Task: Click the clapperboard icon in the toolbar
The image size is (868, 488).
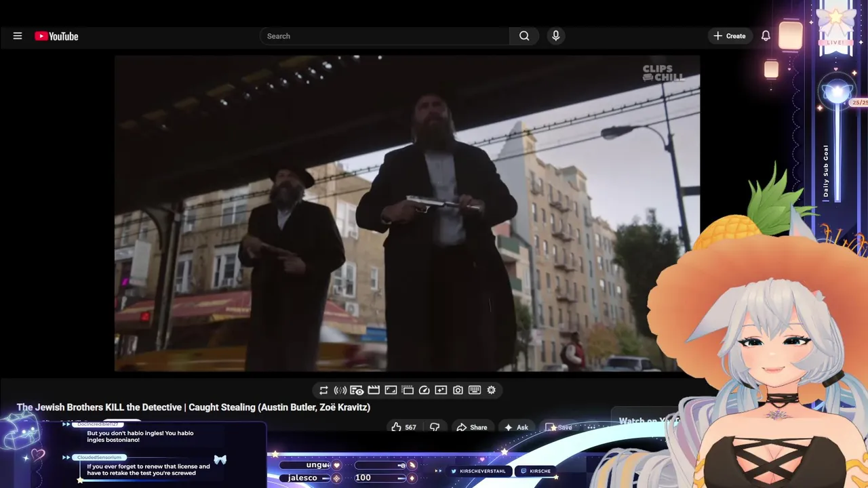Action: point(374,390)
